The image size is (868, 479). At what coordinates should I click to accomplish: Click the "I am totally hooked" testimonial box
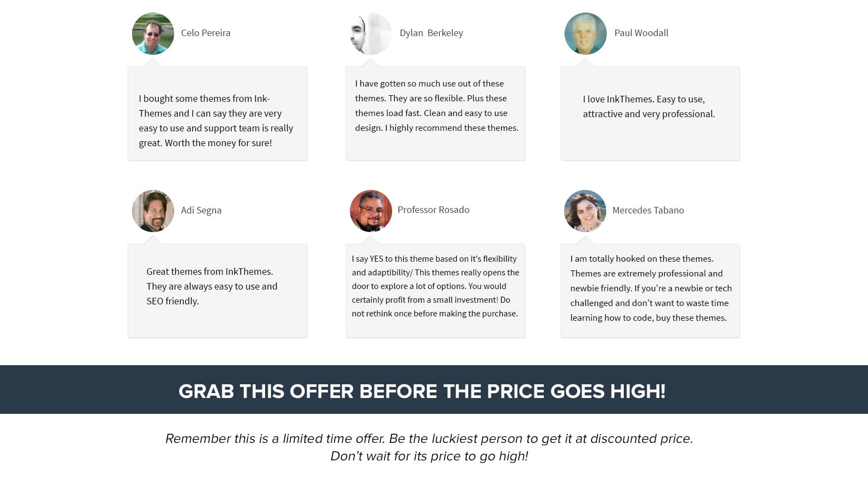651,288
